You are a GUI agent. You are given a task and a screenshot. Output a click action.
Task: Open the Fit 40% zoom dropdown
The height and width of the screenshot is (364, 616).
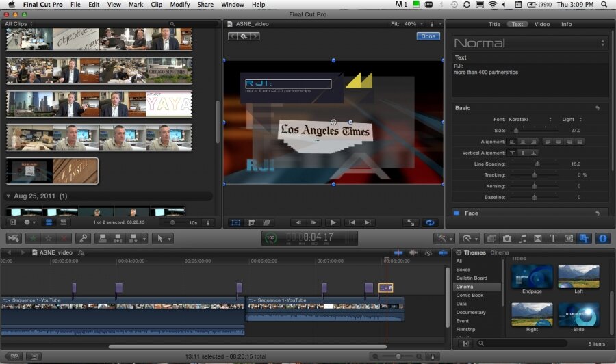407,23
